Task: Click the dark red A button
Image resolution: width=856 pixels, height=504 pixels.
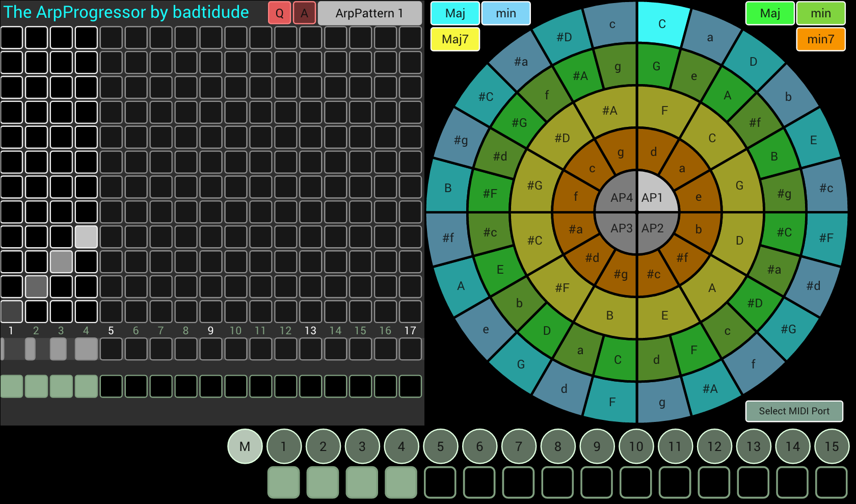Action: [x=305, y=13]
